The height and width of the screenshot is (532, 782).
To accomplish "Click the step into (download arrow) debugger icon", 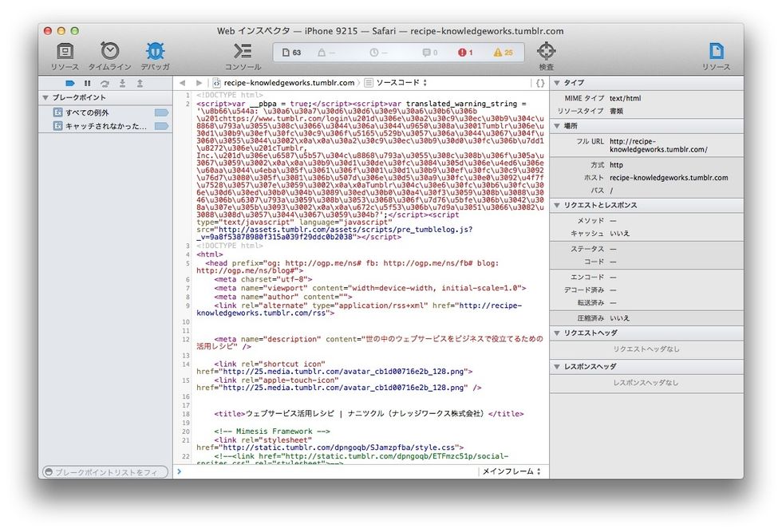I will tap(122, 83).
